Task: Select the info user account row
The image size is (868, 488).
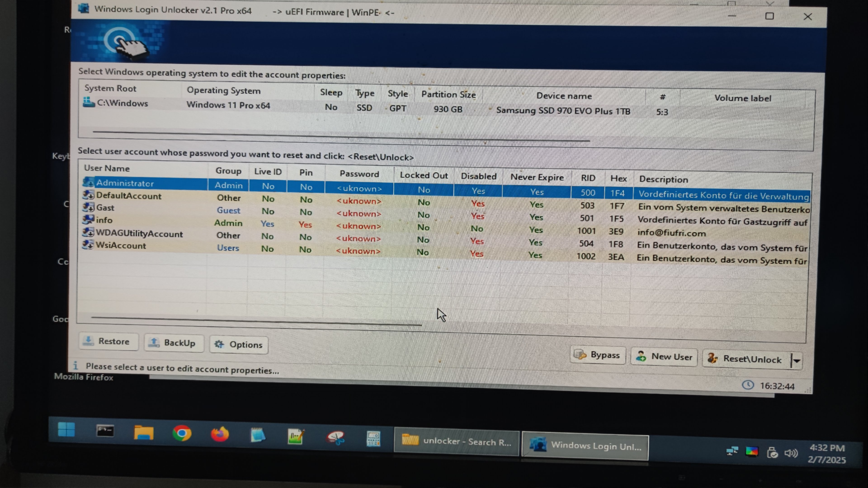Action: pos(104,220)
